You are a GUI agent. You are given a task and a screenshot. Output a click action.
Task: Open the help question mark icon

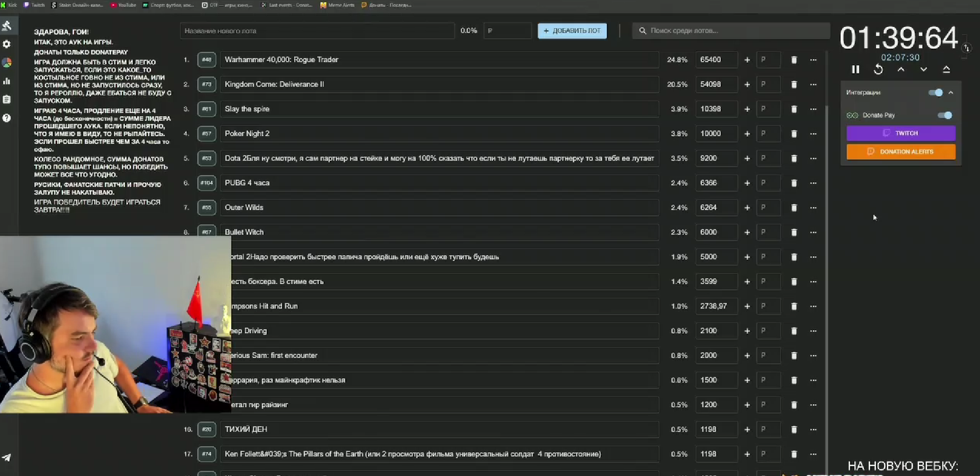pos(7,118)
